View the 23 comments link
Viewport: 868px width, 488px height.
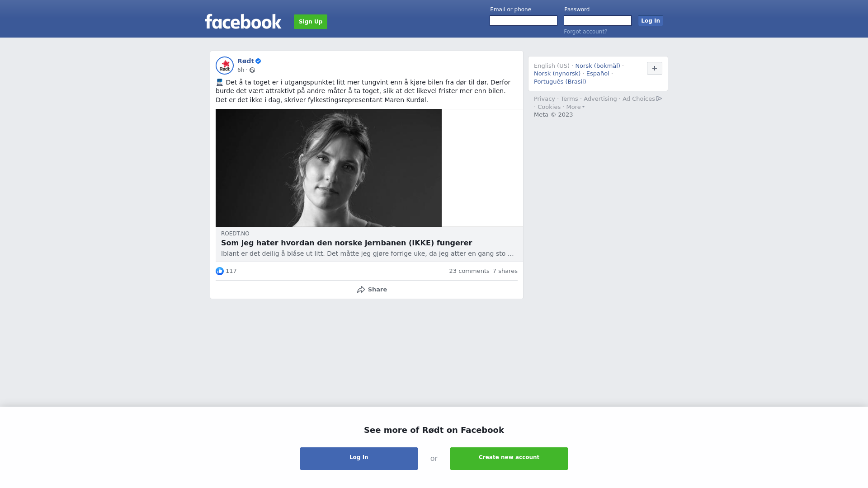(469, 271)
